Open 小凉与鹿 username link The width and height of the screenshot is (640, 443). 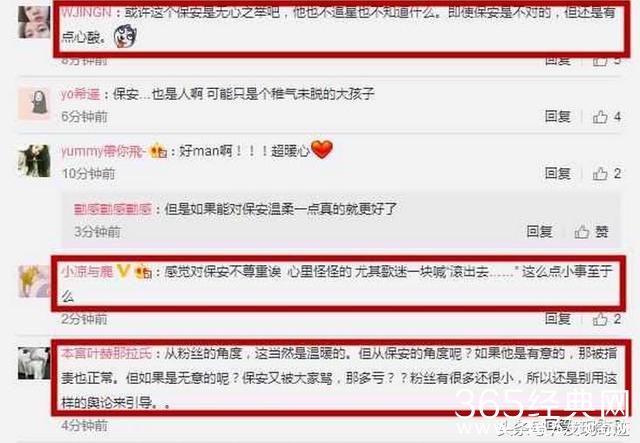pyautogui.click(x=87, y=271)
